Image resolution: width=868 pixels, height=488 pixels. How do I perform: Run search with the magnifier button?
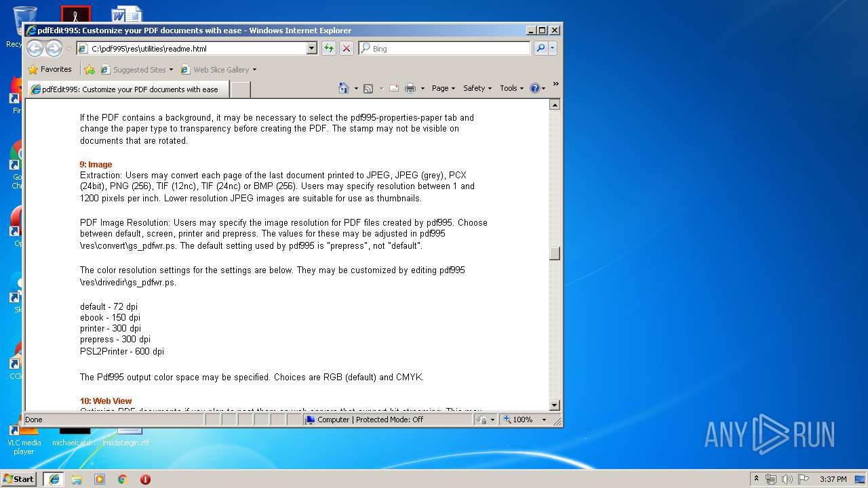[540, 48]
